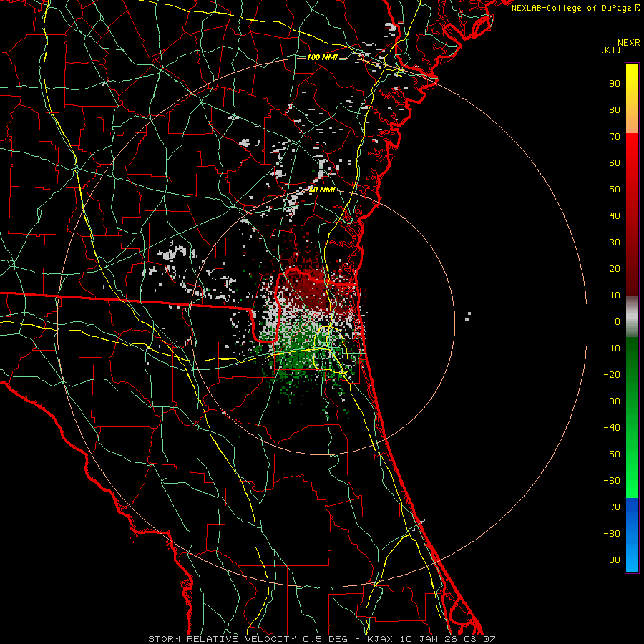Click the blue bottom segment of color bar

(632, 535)
